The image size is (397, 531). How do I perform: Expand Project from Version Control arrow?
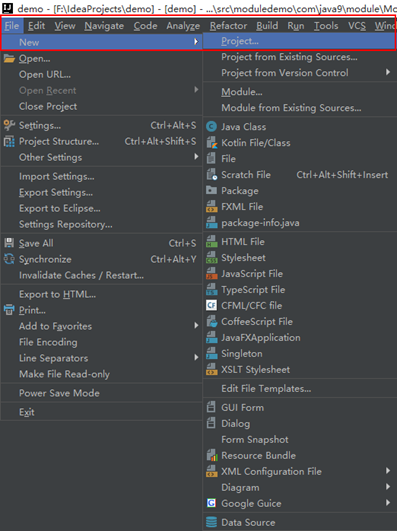pyautogui.click(x=388, y=72)
